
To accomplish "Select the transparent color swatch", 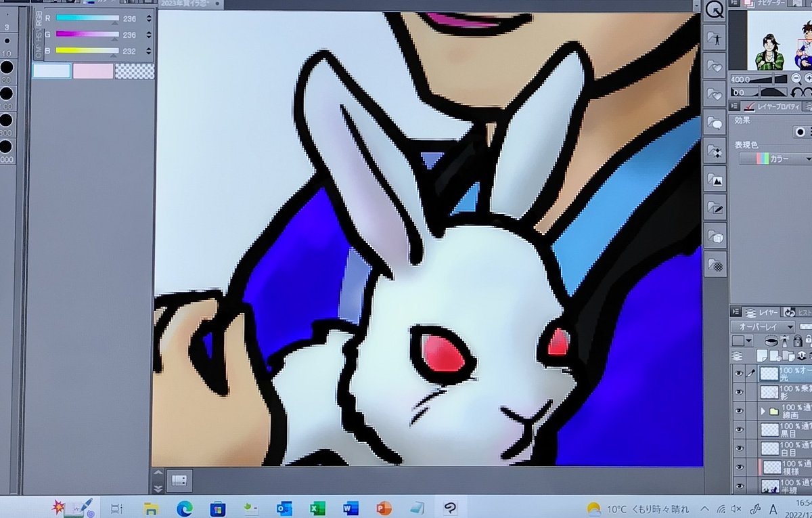I will coord(135,71).
